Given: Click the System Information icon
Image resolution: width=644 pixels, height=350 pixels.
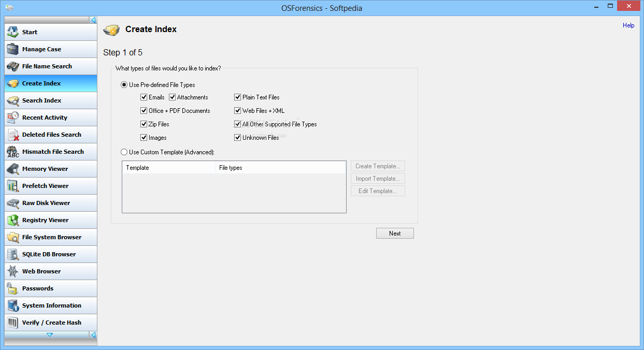Looking at the screenshot, I should coord(13,305).
